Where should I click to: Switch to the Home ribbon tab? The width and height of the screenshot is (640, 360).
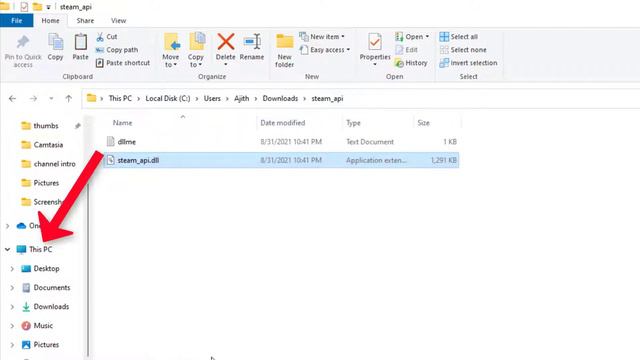(x=50, y=20)
